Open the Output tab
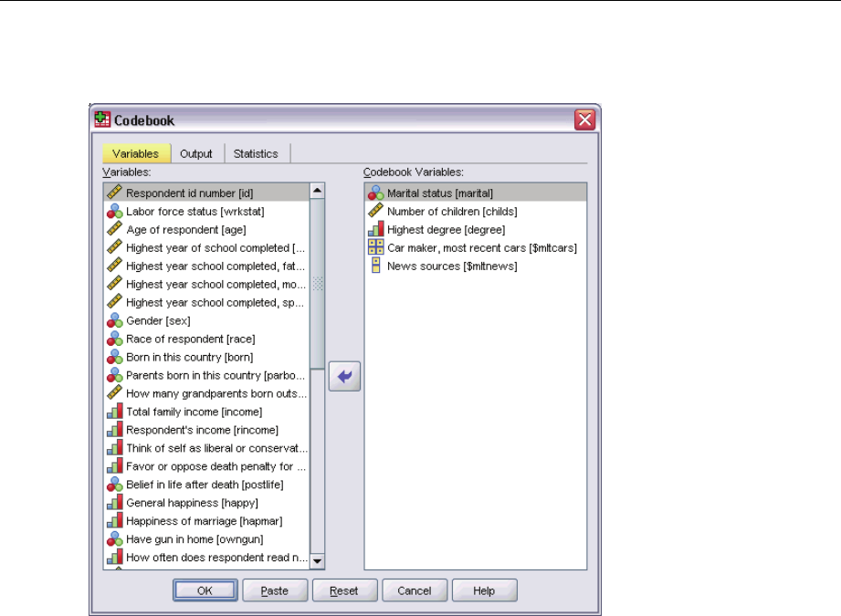Image resolution: width=841 pixels, height=616 pixels. [x=196, y=153]
